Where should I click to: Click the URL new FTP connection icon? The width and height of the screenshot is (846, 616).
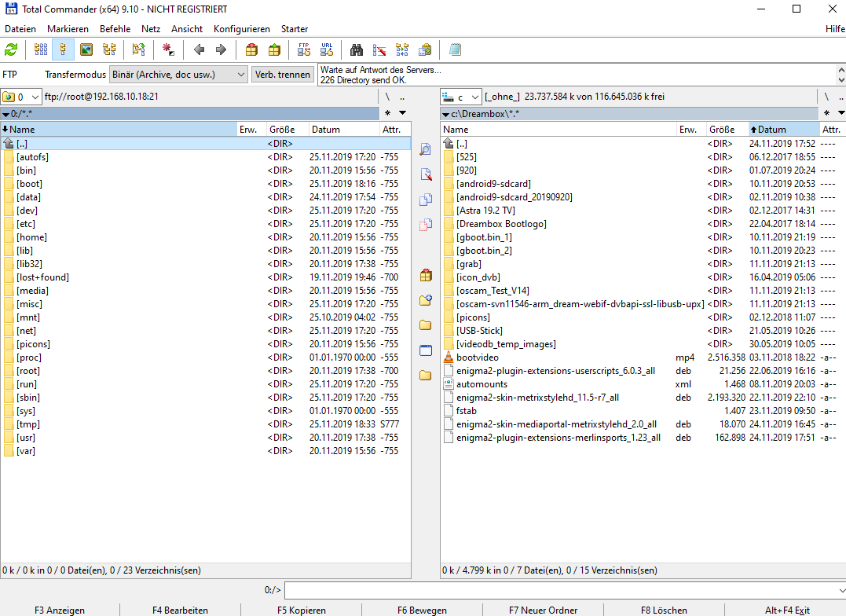point(327,49)
